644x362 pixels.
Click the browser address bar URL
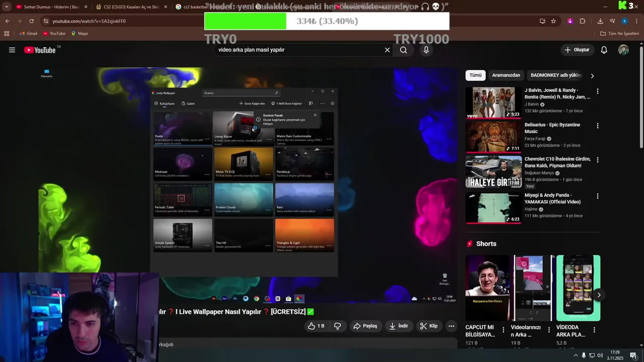(x=89, y=21)
